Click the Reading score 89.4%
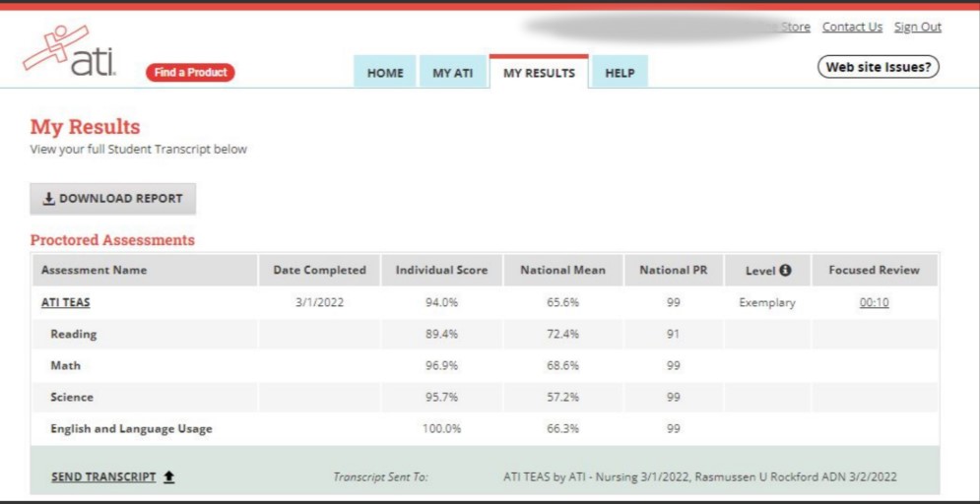 click(441, 334)
